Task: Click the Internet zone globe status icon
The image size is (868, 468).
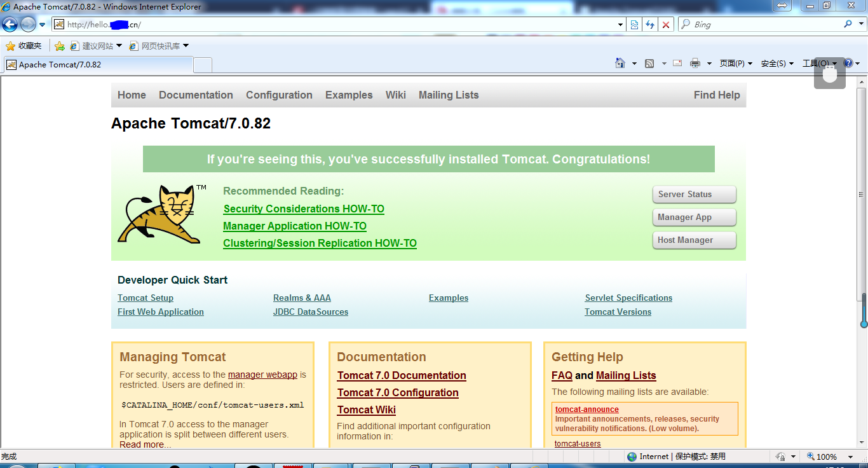Action: tap(632, 457)
